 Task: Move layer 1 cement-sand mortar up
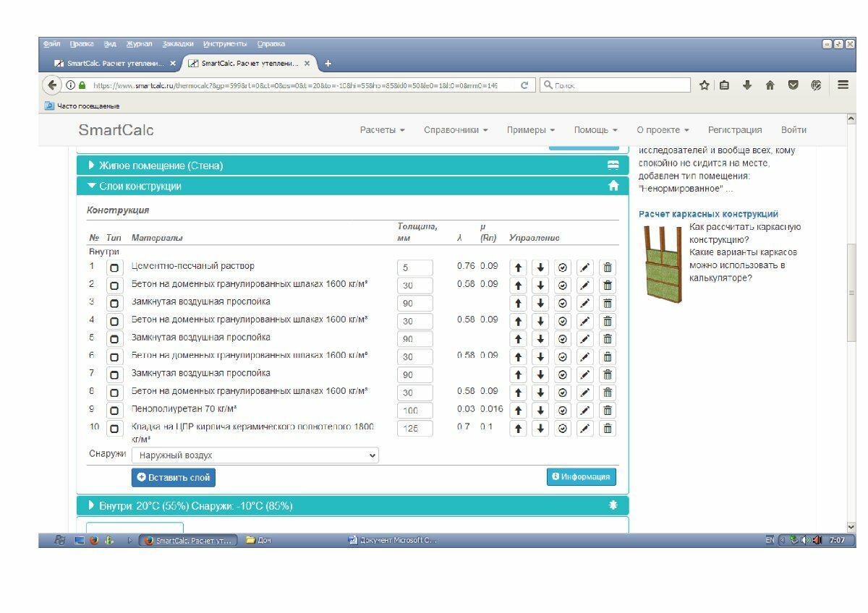coord(518,267)
